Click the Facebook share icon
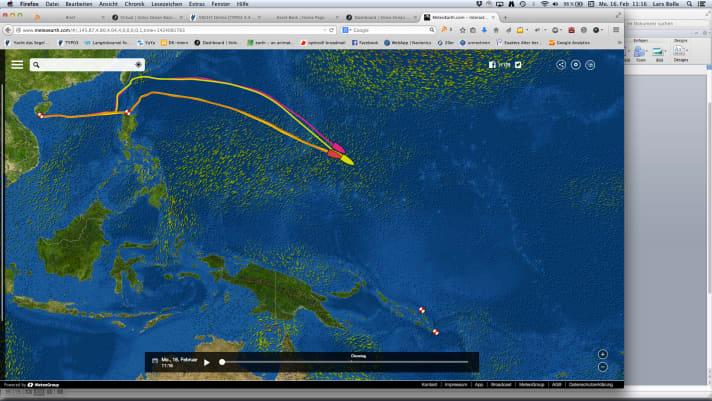 coord(492,64)
